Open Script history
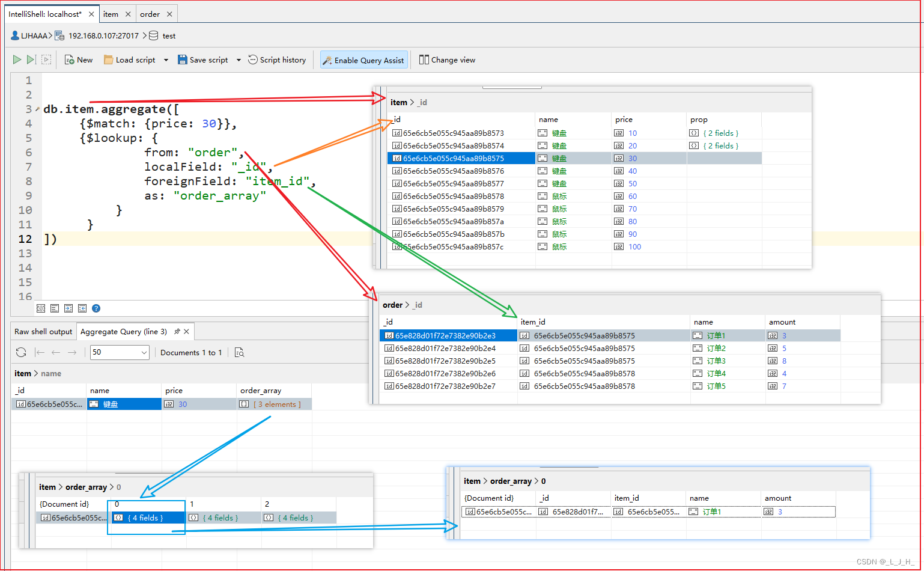Viewport: 924px width, 571px height. point(277,60)
